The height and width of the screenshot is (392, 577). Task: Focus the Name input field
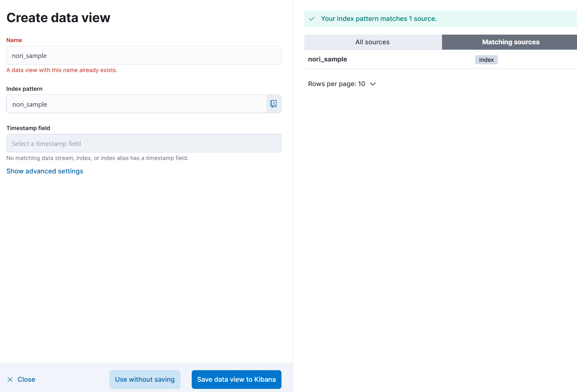point(144,55)
